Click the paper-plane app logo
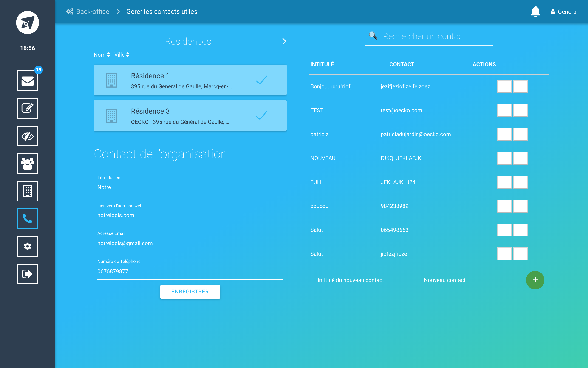588x368 pixels. pos(28,23)
